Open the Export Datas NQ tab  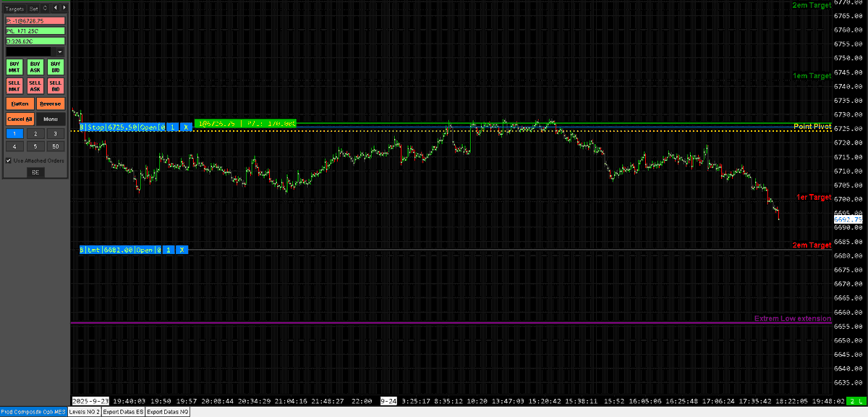click(x=168, y=412)
